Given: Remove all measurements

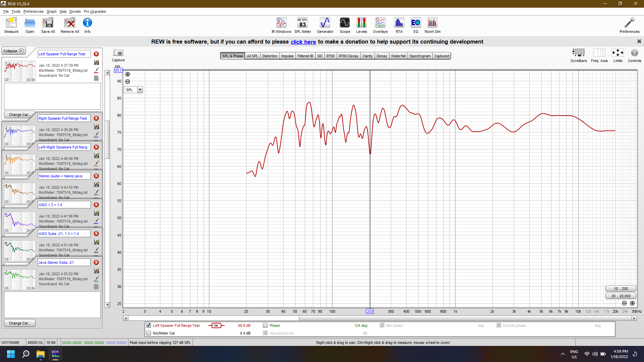Looking at the screenshot, I should pyautogui.click(x=70, y=25).
